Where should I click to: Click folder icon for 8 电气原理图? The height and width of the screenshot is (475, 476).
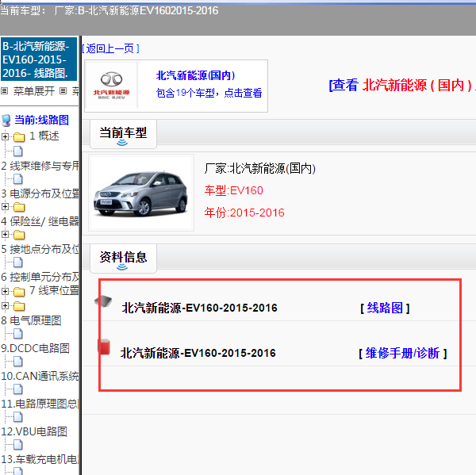[19, 306]
